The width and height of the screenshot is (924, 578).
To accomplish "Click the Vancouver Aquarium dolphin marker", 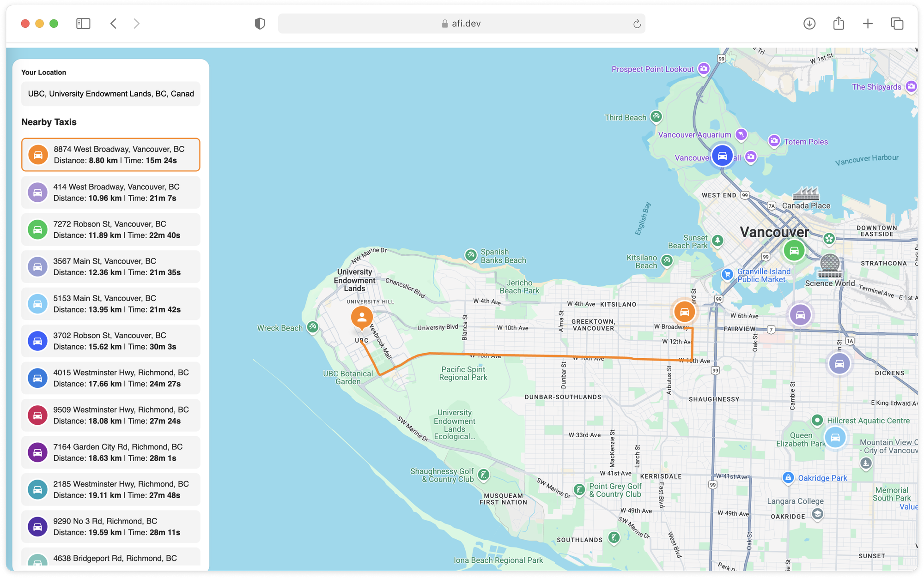I will coord(741,134).
